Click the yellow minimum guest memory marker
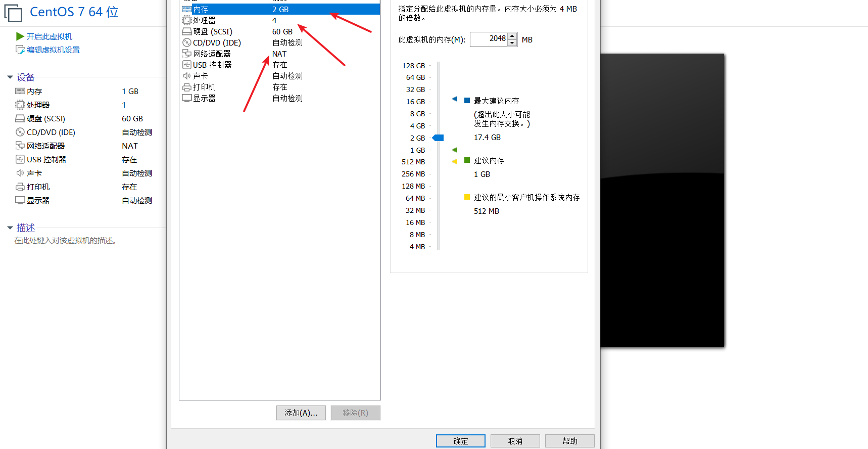Viewport: 868px width, 449px height. [455, 161]
